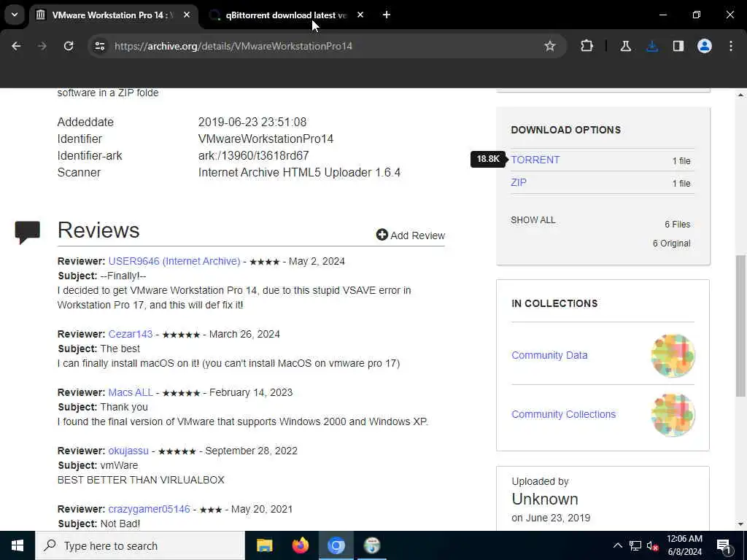Image resolution: width=747 pixels, height=560 pixels.
Task: Open the tab search dropdown arrow
Action: [15, 15]
